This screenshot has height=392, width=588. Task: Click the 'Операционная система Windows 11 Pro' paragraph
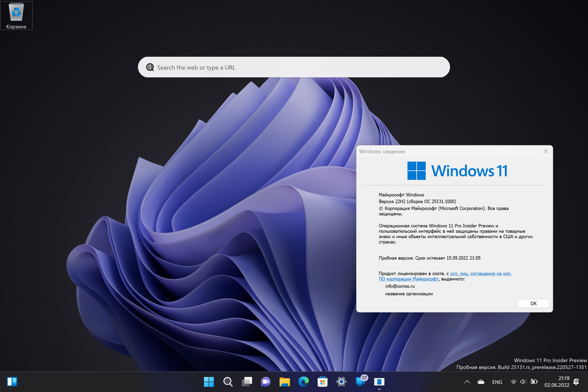(x=456, y=234)
